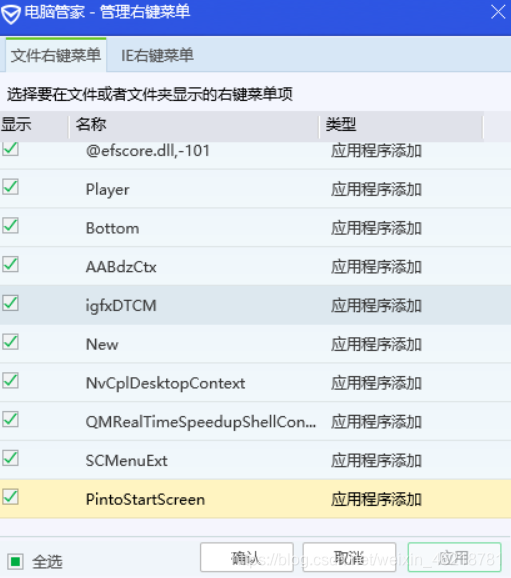Uncheck the @efscore.dll,-101 checkbox
The width and height of the screenshot is (511, 578).
[x=10, y=149]
